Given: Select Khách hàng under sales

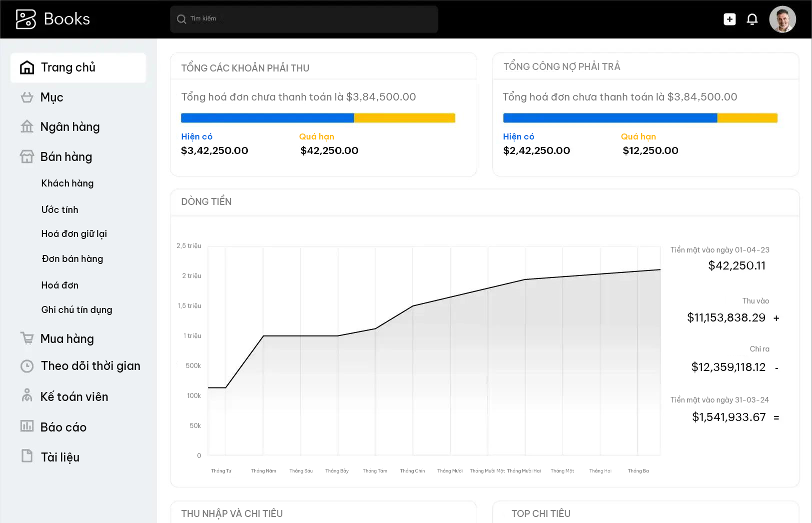Looking at the screenshot, I should click(67, 183).
